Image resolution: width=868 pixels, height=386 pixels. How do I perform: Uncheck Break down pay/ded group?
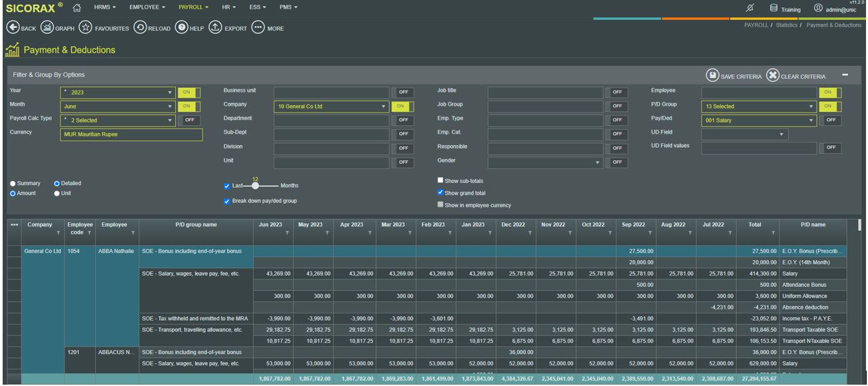coord(227,200)
